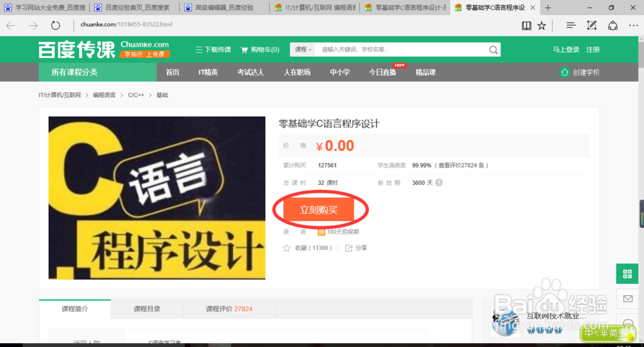
Task: Click the validity period help question mark
Action: click(x=439, y=183)
